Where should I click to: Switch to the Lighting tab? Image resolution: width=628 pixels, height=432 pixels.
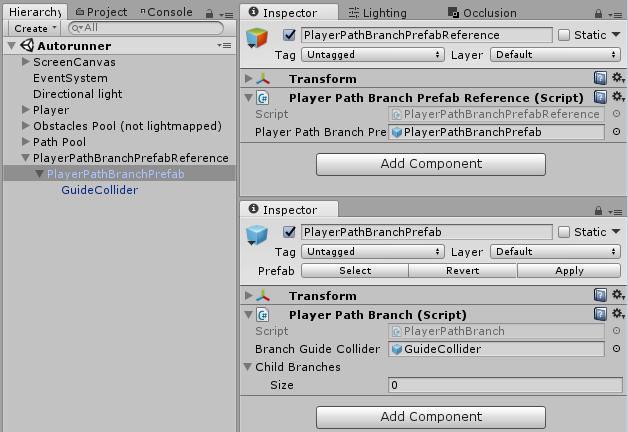click(x=377, y=13)
